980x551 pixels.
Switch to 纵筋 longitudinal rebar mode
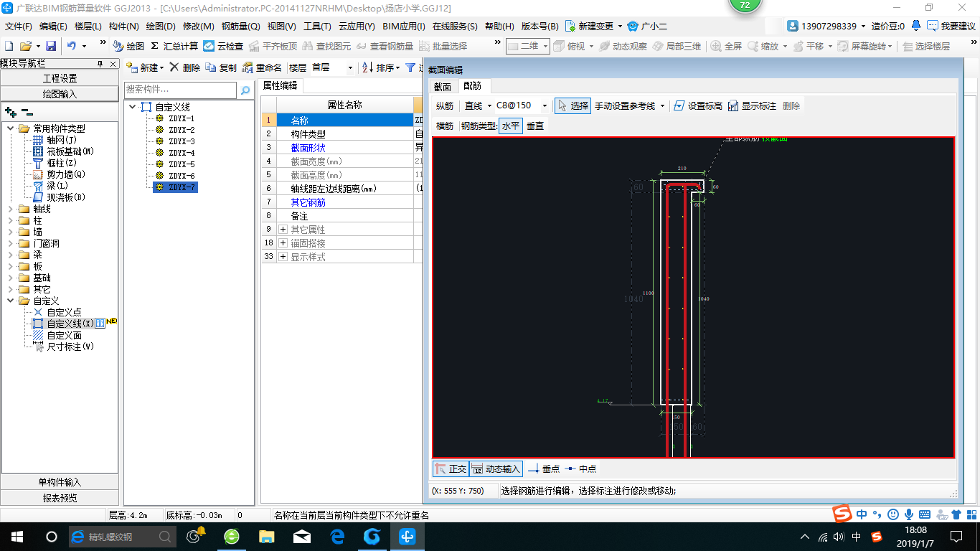coord(445,105)
